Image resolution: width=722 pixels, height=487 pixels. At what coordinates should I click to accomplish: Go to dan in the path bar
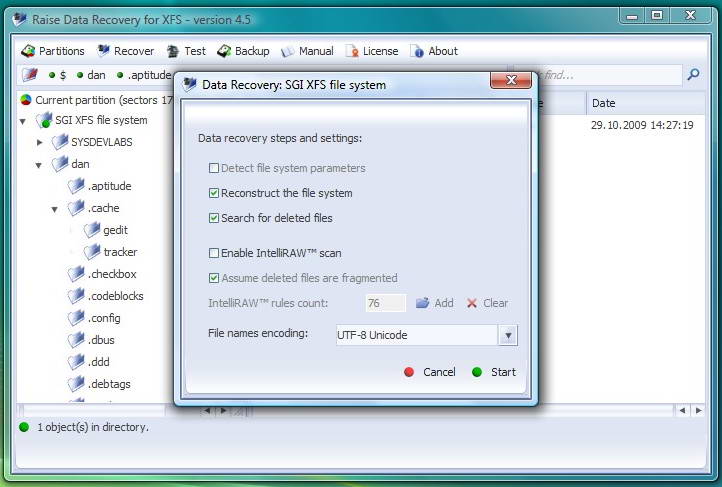[96, 75]
